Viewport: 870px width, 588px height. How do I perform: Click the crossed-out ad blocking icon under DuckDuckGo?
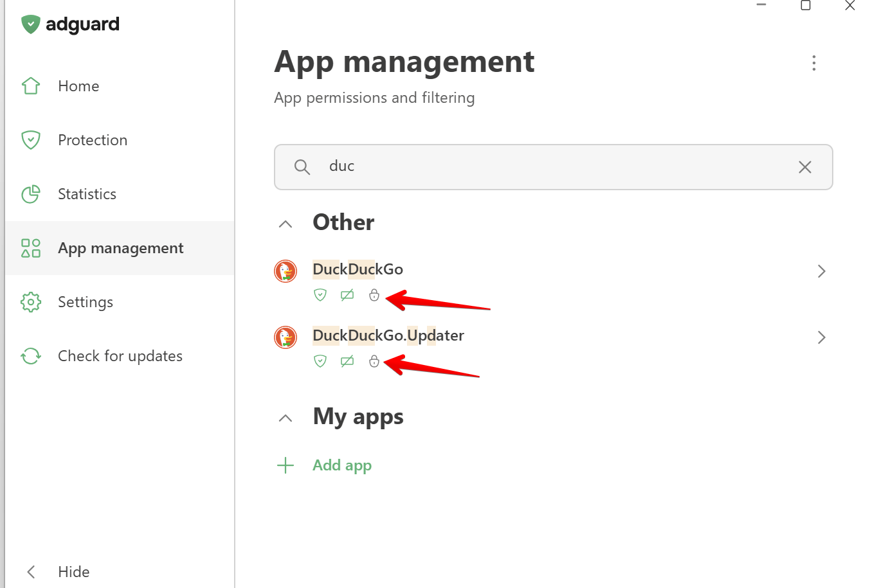(347, 295)
